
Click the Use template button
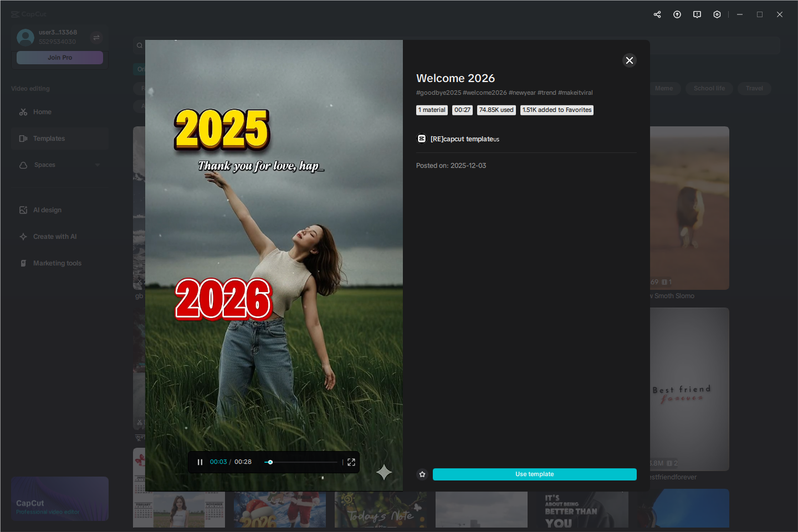(x=534, y=474)
